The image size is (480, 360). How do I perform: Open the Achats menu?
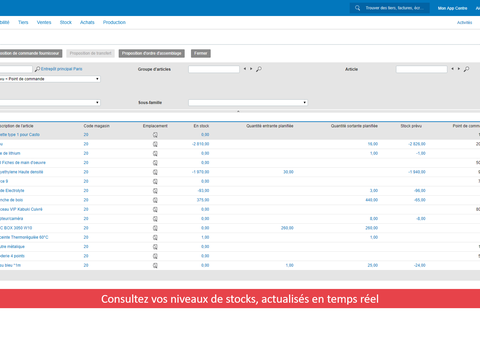pyautogui.click(x=87, y=22)
